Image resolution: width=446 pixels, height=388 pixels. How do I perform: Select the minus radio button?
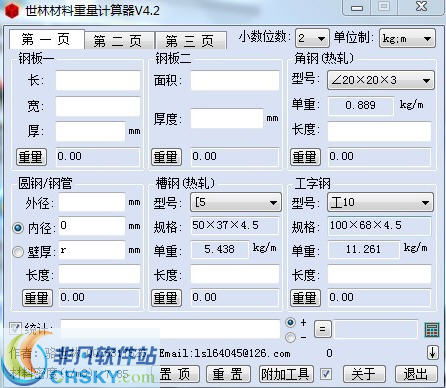(290, 337)
